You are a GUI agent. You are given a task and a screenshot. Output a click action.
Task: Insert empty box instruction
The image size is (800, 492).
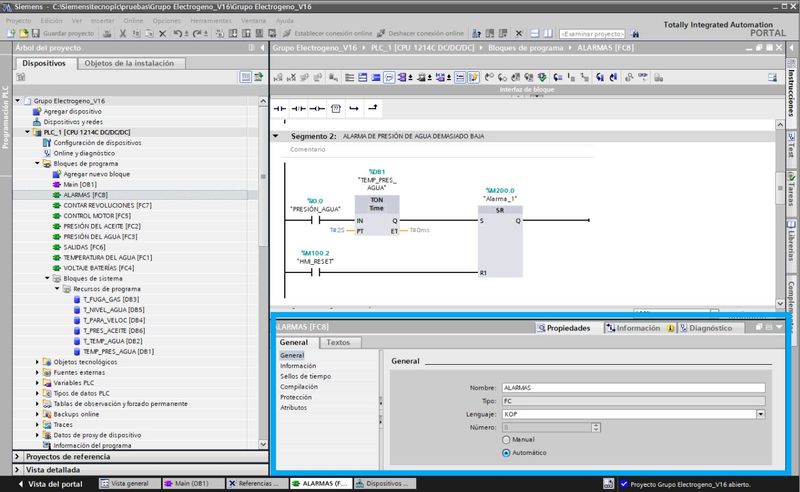pos(336,108)
